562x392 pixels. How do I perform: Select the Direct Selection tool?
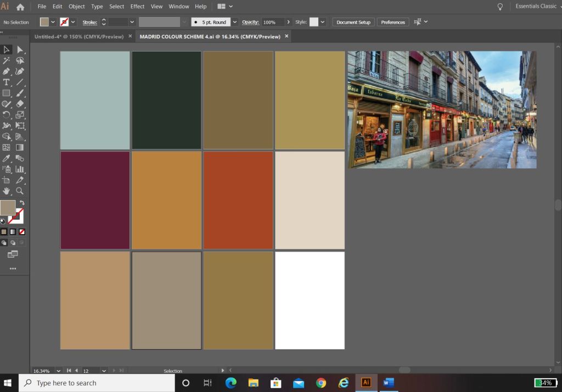[x=20, y=50]
